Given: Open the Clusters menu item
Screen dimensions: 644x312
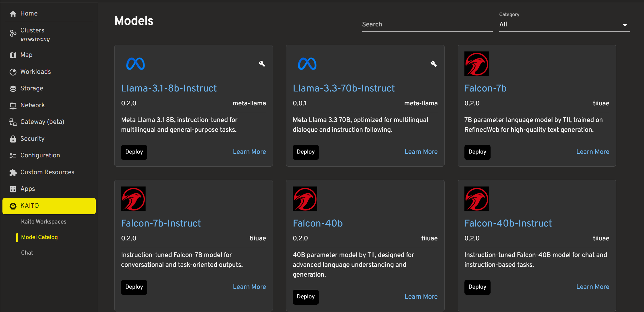Looking at the screenshot, I should [x=49, y=34].
